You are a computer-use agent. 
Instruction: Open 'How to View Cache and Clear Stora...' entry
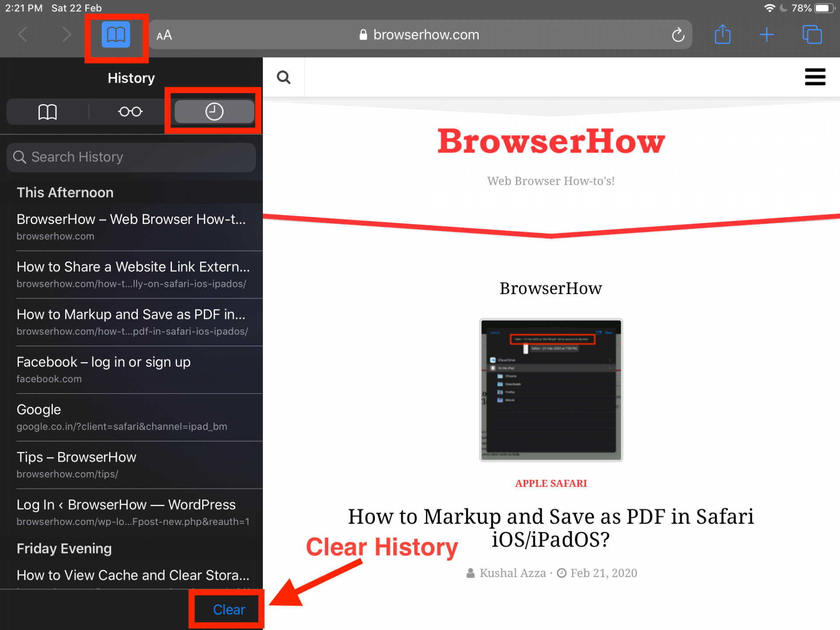tap(131, 575)
